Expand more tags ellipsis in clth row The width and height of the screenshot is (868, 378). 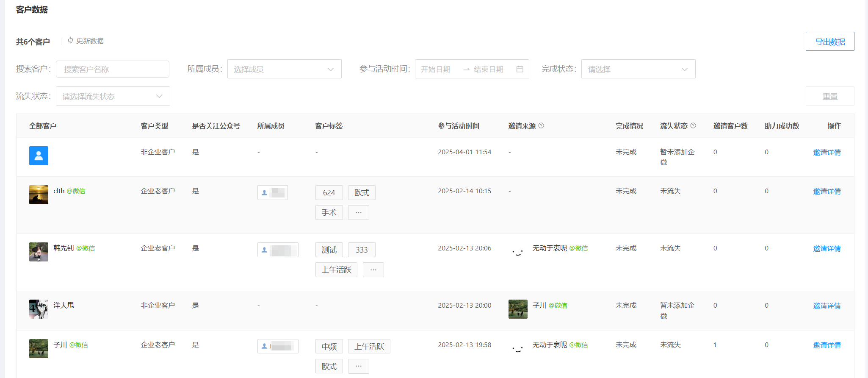click(x=359, y=212)
